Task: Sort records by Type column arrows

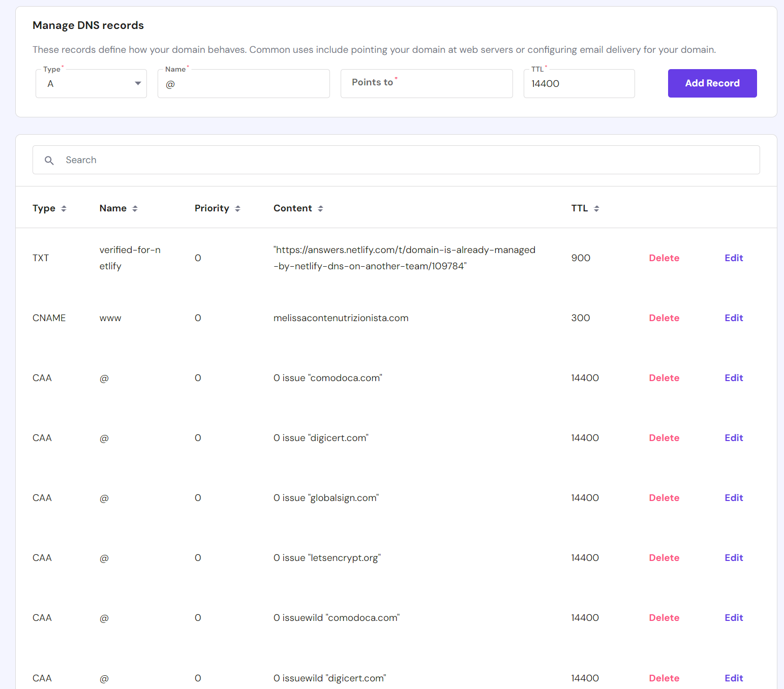Action: coord(64,208)
